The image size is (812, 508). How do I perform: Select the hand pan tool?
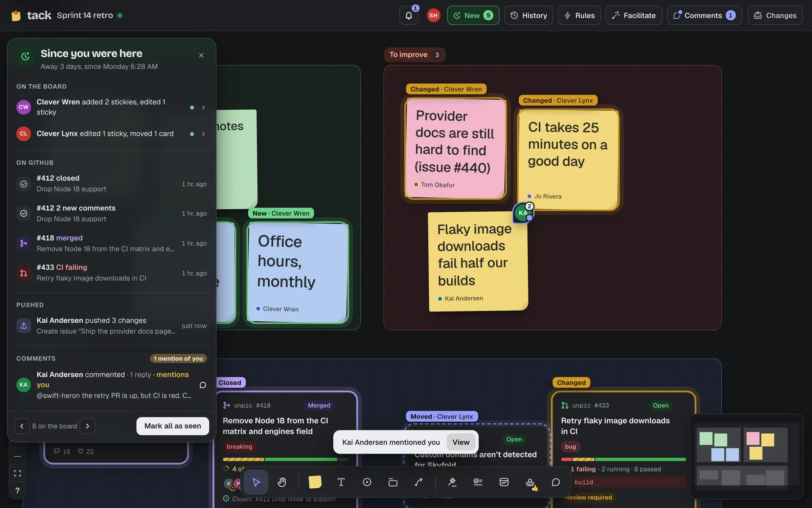pyautogui.click(x=282, y=482)
